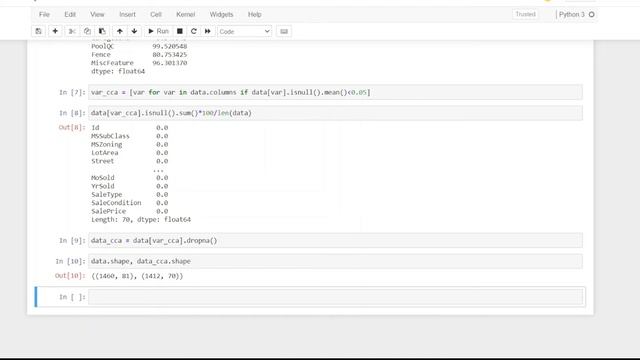Click the Fence 80.753425 row
The image size is (640, 360).
(139, 55)
